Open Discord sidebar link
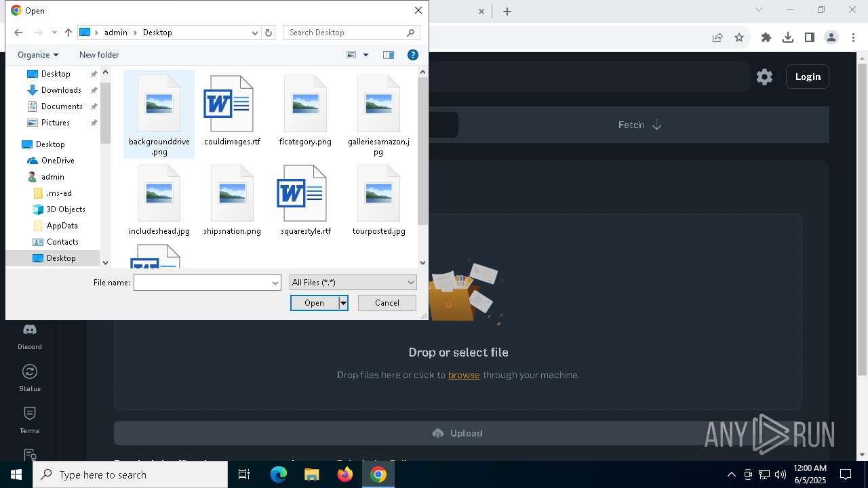Screen dimensions: 868x488 tap(30, 337)
